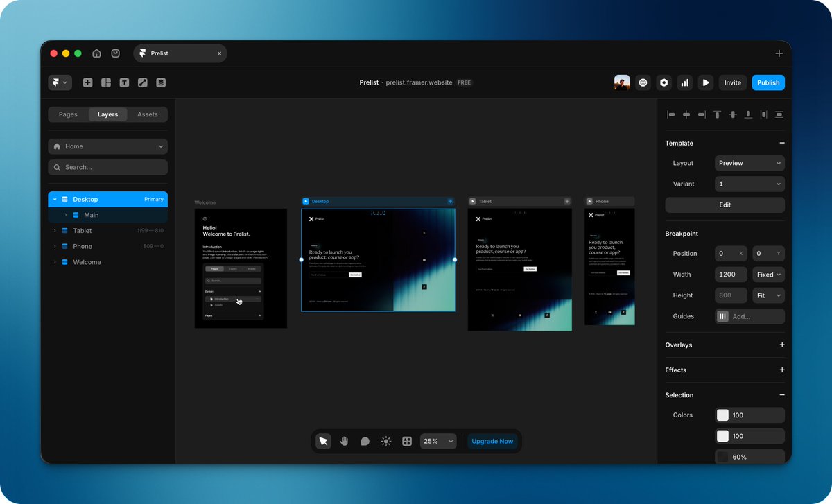The width and height of the screenshot is (832, 504).
Task: Open site analytics via the bar chart icon
Action: (685, 82)
